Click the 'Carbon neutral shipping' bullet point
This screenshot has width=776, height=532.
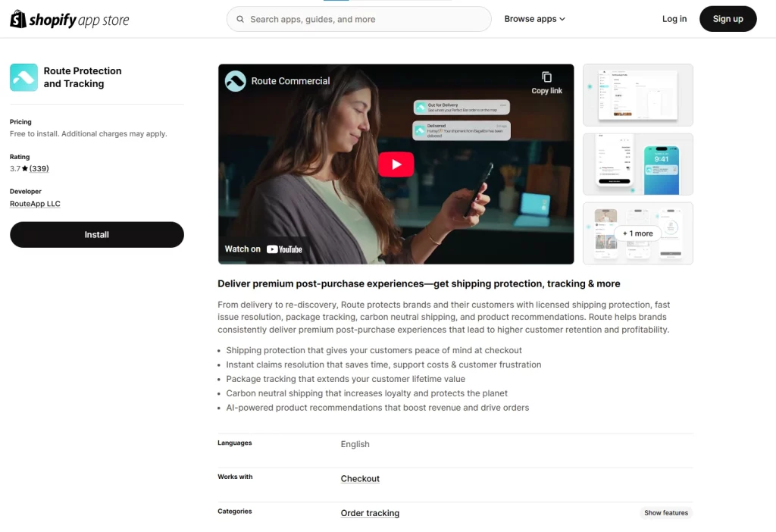pos(367,393)
